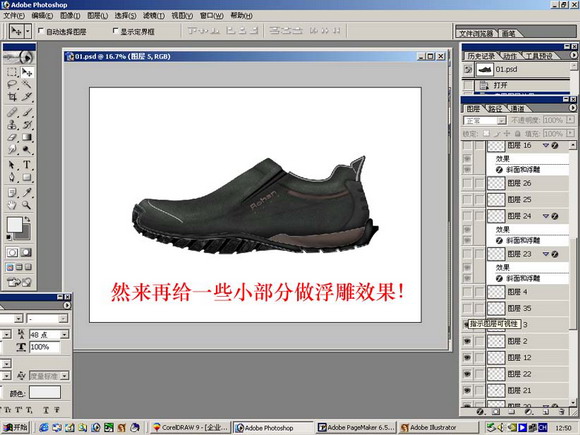Hide layer 2 with eye icon
The image size is (580, 435).
(x=467, y=341)
